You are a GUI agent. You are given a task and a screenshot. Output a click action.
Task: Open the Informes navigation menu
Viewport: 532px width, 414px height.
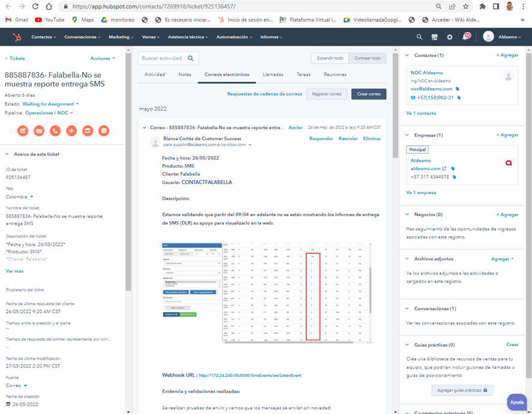[x=271, y=37]
